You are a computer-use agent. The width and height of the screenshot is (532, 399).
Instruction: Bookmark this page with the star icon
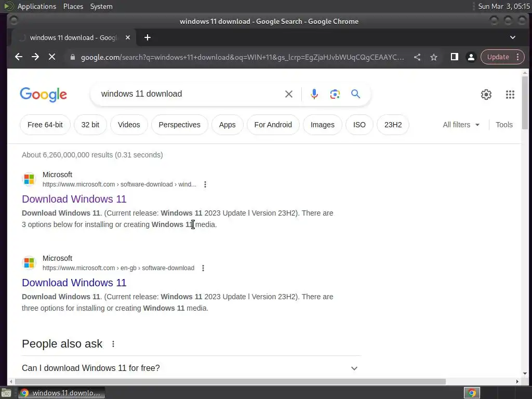pos(434,57)
